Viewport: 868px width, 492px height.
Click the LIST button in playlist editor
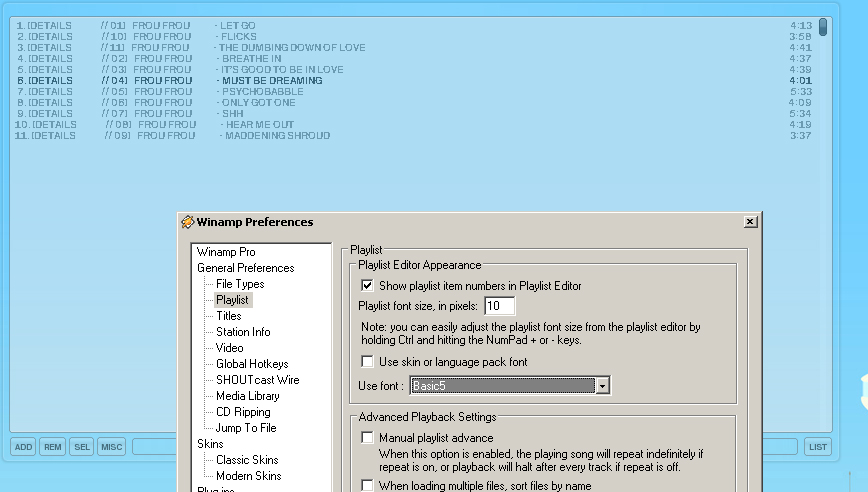click(x=818, y=447)
